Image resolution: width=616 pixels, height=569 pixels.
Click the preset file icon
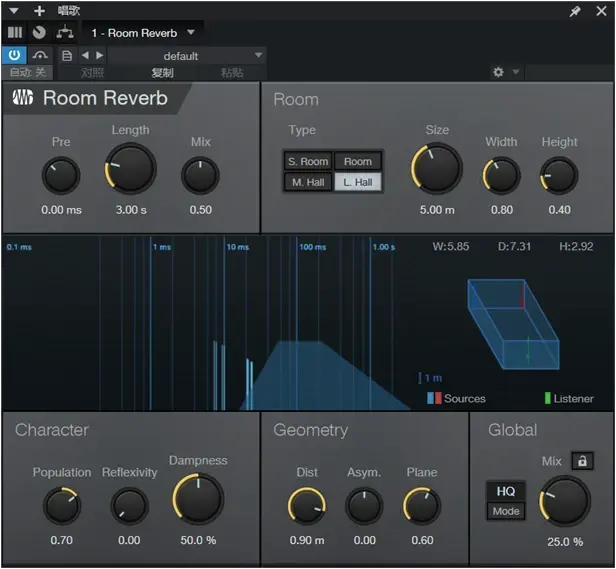click(x=67, y=55)
